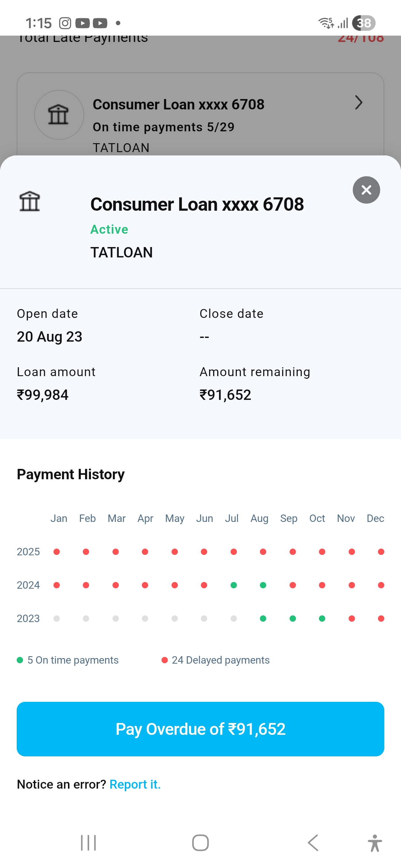Screen dimensions: 401x868
Task: Tap red delayed payments legend dot
Action: [x=164, y=660]
